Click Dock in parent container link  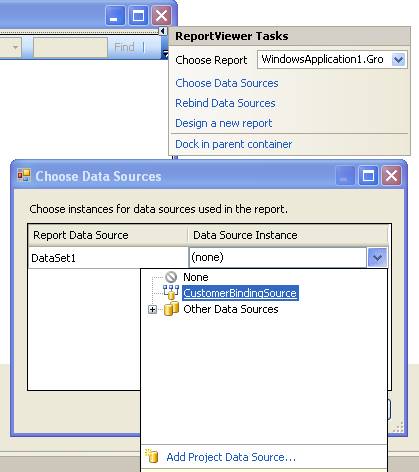[233, 144]
